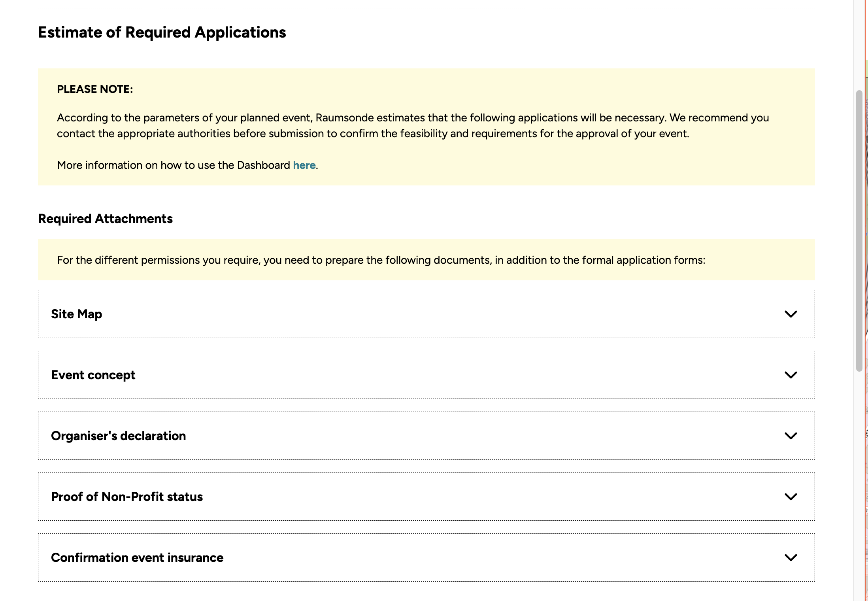The image size is (868, 601).
Task: Click 'More information on how to use' text
Action: coord(174,165)
